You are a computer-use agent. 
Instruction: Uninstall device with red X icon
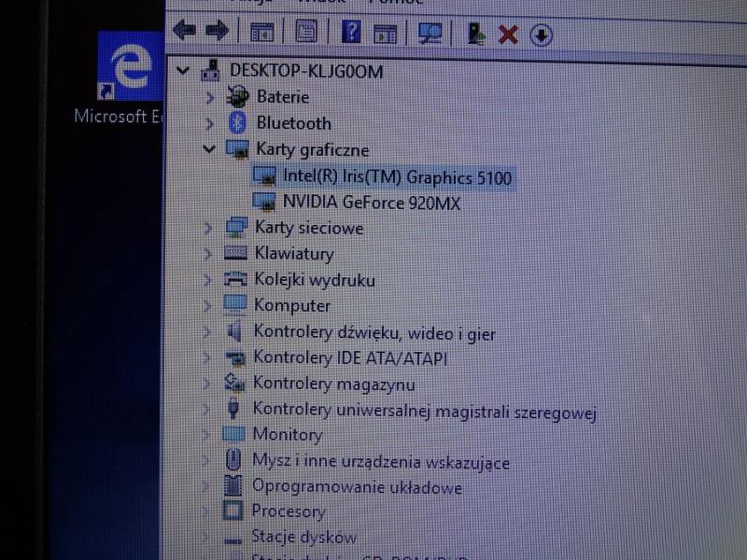(x=508, y=35)
